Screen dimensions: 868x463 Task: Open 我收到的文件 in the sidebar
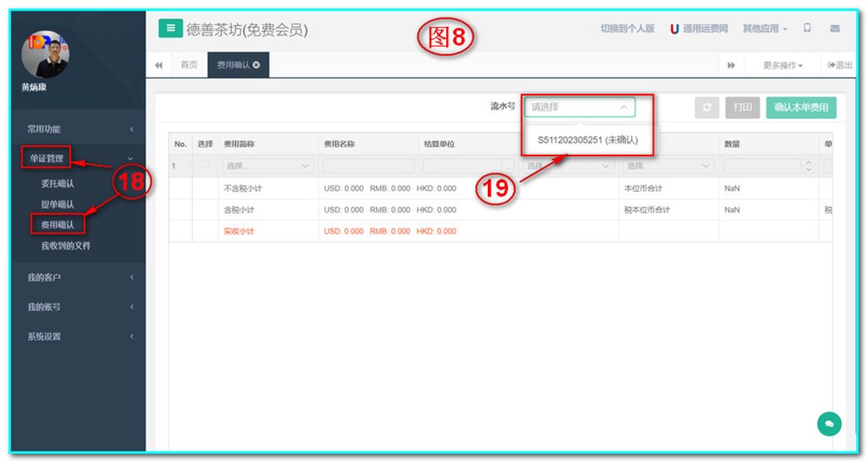pos(66,246)
